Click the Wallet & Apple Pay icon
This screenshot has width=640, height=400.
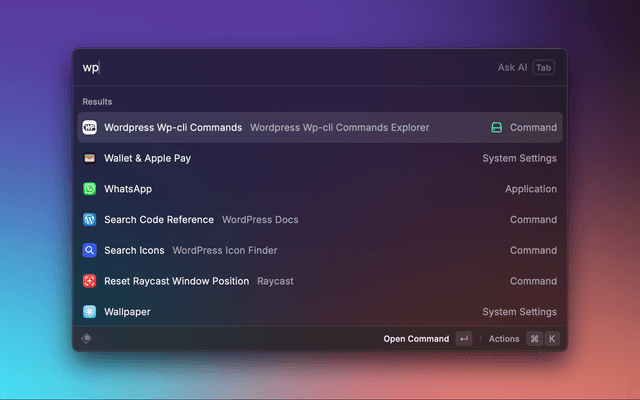click(89, 158)
